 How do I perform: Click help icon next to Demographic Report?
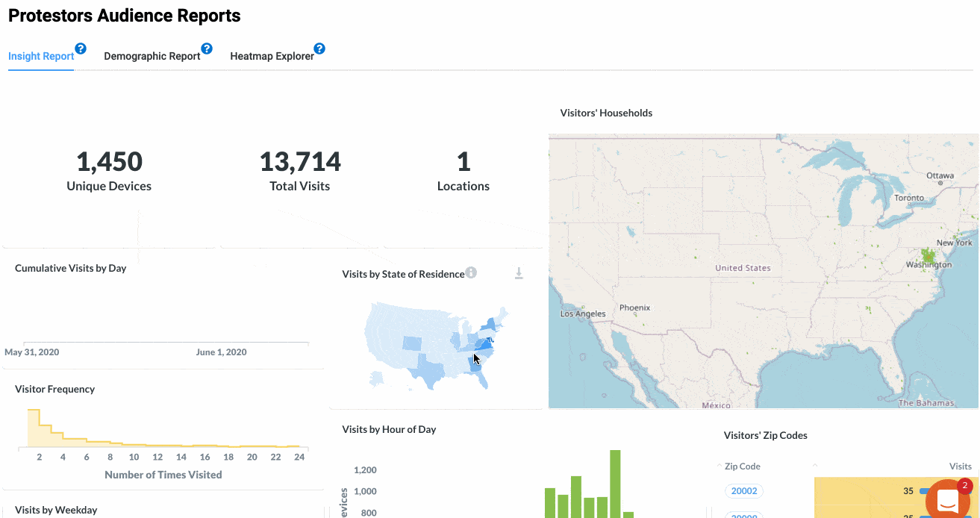coord(207,49)
